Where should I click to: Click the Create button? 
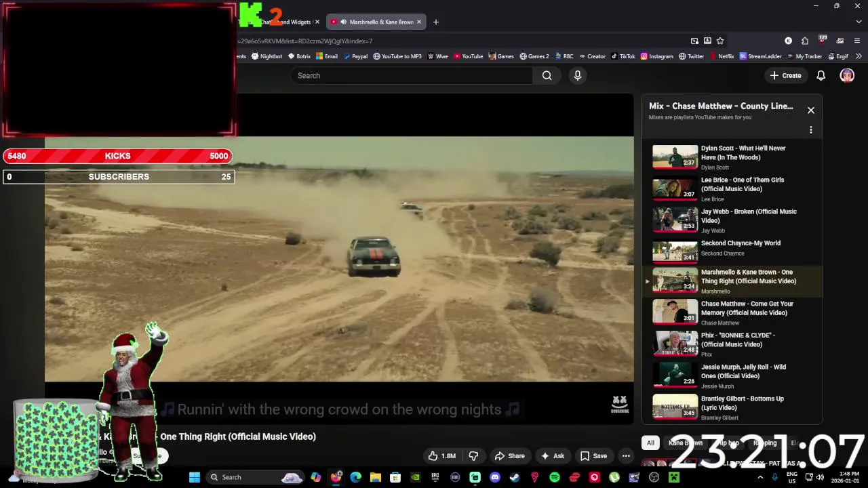click(x=786, y=75)
